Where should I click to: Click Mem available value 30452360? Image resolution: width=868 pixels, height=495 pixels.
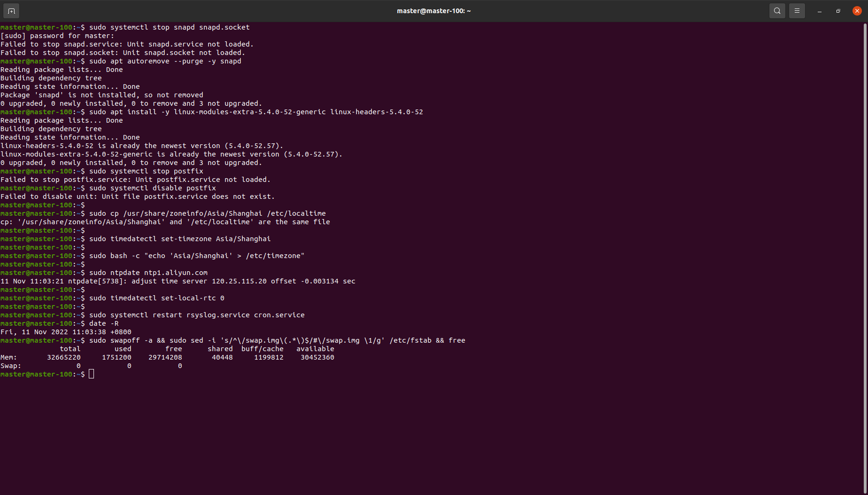(318, 357)
